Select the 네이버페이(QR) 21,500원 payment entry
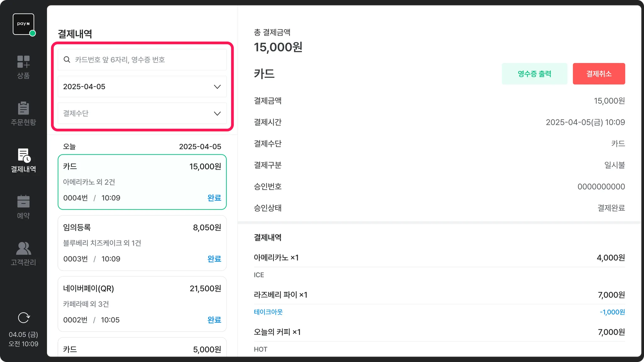 tap(142, 304)
